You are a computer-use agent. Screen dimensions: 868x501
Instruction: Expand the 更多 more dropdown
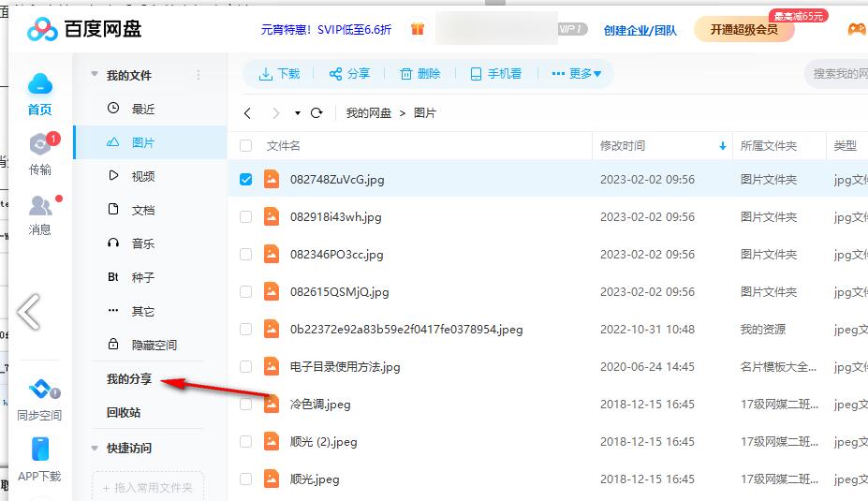(577, 74)
